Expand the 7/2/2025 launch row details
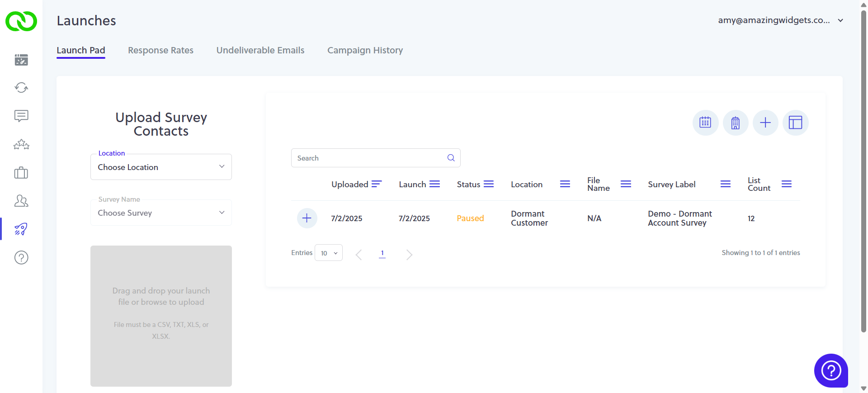Screen dimensions: 868x393 (307, 218)
